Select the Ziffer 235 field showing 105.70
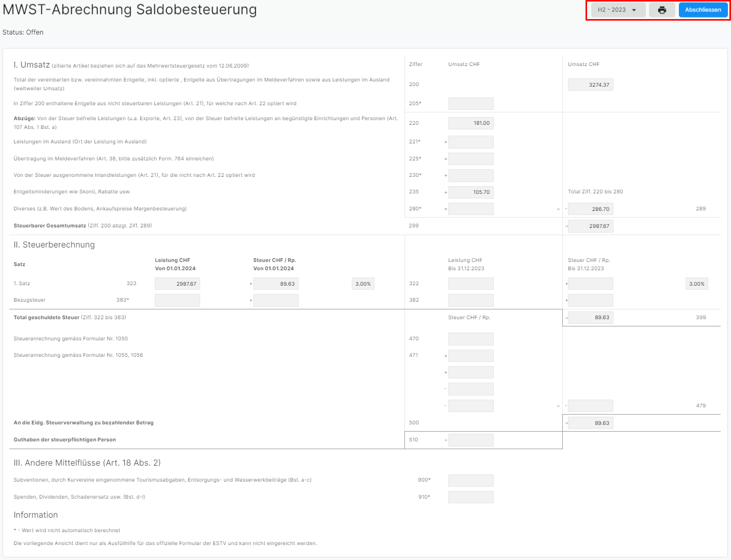Image resolution: width=731 pixels, height=560 pixels. (471, 192)
